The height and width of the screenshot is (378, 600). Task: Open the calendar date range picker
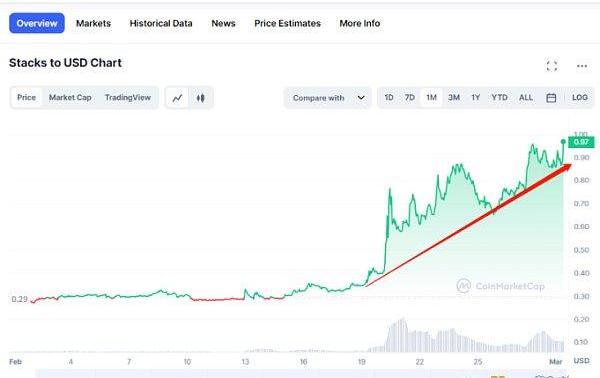pos(551,98)
